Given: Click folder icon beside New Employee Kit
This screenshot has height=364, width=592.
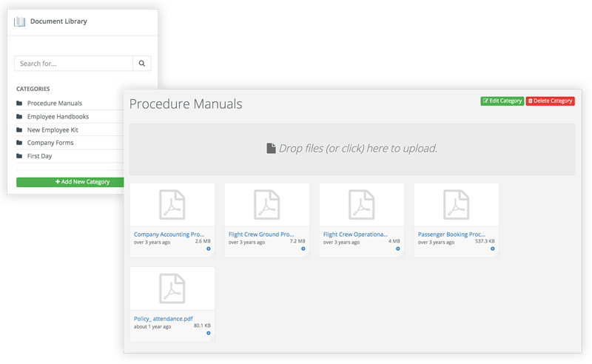Looking at the screenshot, I should 19,130.
